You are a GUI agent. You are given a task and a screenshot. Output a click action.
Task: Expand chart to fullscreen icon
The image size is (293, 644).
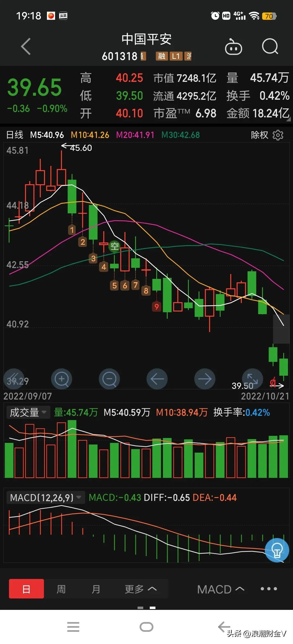(253, 379)
